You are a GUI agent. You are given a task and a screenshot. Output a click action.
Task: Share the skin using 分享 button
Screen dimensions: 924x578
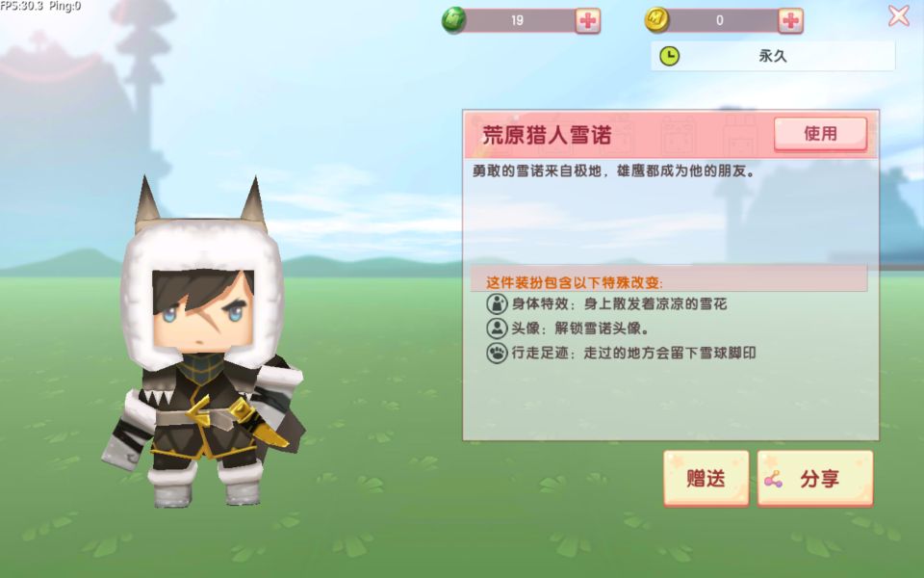pos(815,479)
